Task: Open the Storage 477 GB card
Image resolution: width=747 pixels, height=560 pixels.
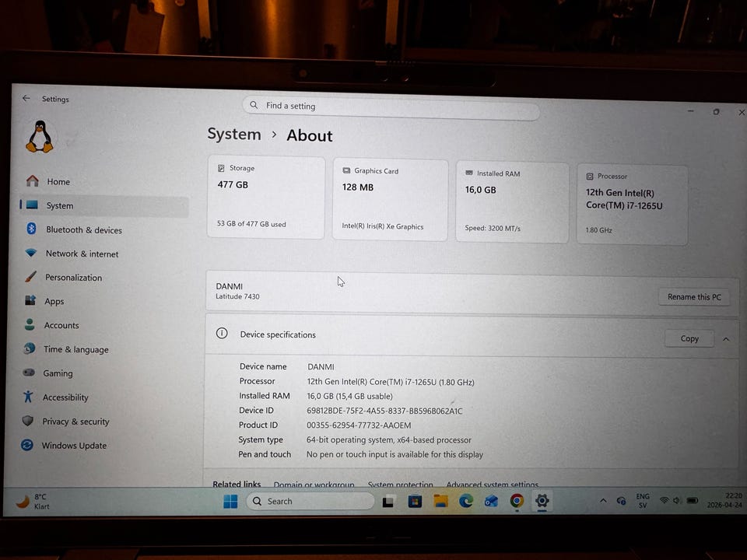Action: (266, 197)
